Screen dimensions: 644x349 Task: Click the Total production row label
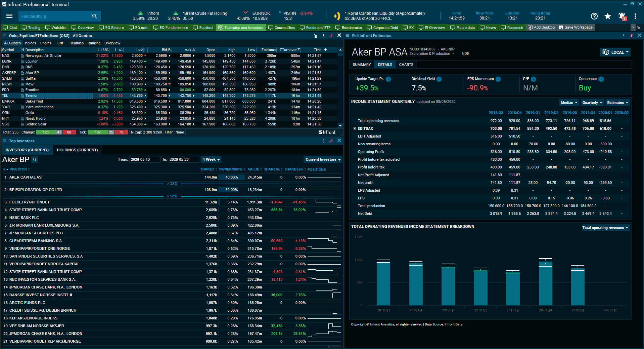click(x=371, y=206)
